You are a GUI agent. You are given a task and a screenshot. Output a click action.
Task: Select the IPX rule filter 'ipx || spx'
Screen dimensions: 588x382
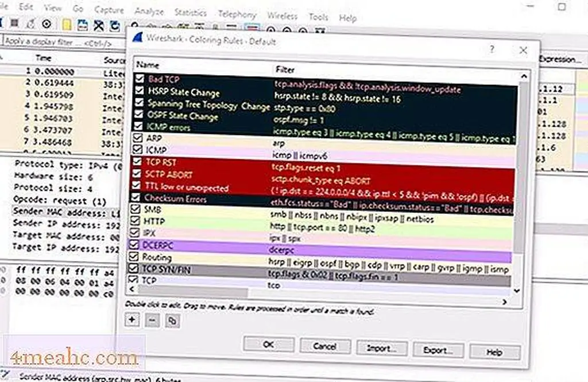tap(285, 238)
